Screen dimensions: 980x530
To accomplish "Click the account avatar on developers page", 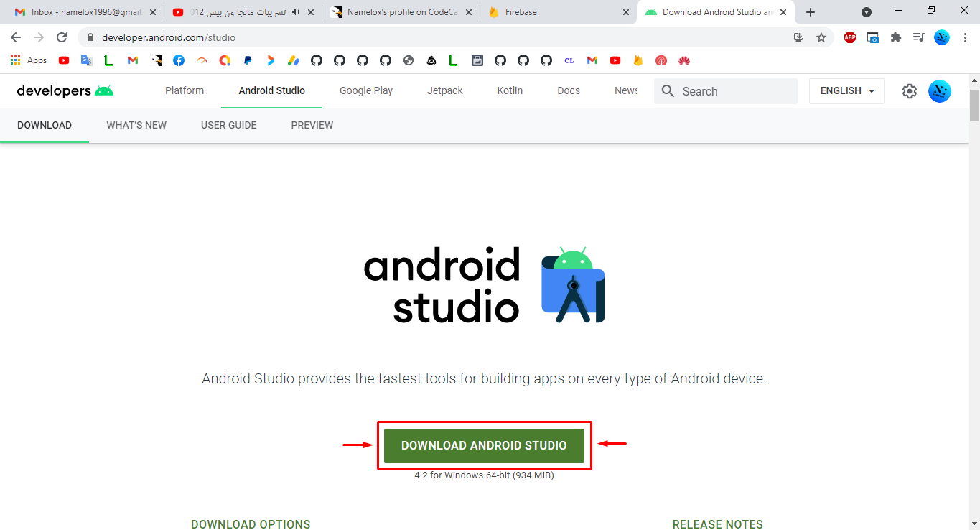I will (940, 91).
